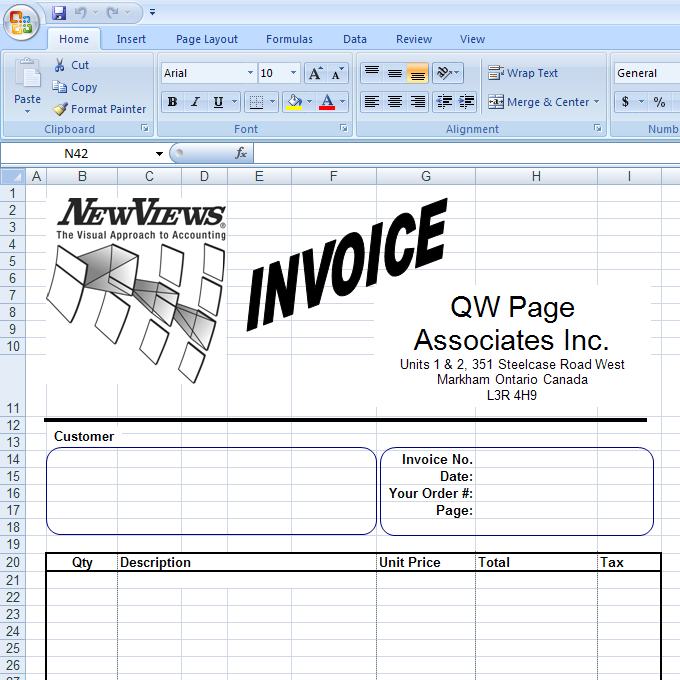680x680 pixels.
Task: Click the Orientation text angle icon
Action: pyautogui.click(x=445, y=73)
